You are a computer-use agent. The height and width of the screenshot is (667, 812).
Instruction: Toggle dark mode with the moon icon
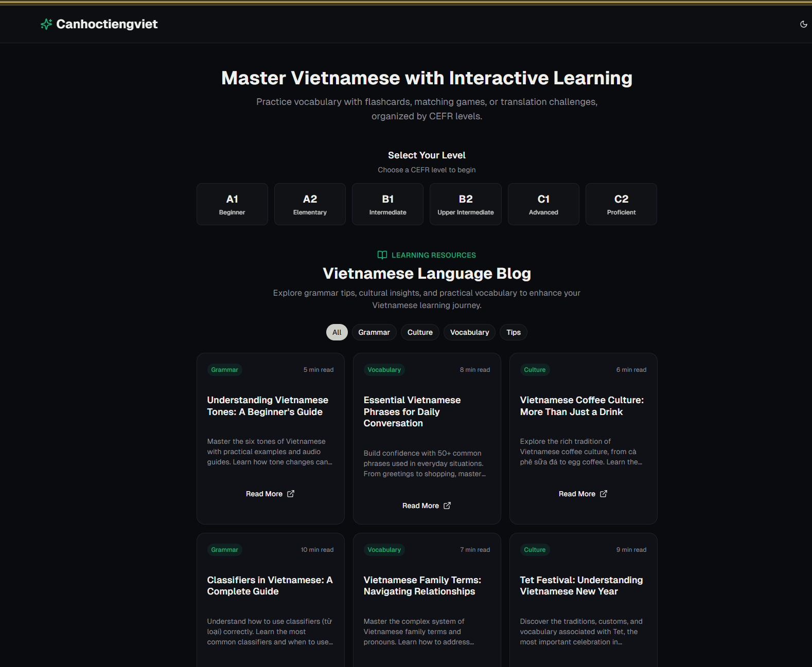[x=803, y=24]
